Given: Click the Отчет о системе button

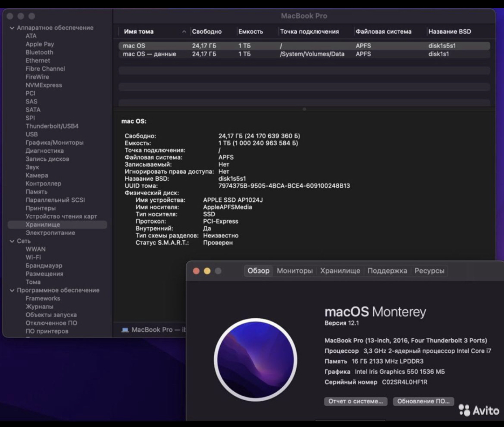Looking at the screenshot, I should click(355, 401).
